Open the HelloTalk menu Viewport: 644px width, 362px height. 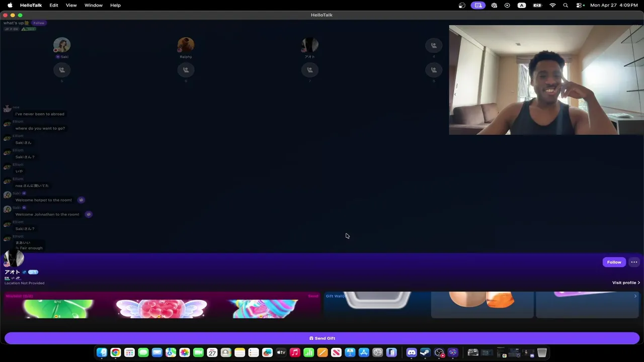31,5
